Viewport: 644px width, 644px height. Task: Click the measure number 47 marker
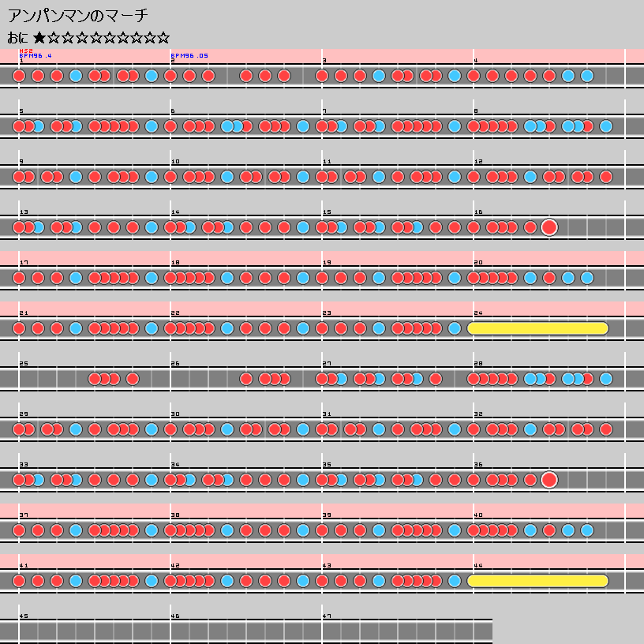(327, 616)
